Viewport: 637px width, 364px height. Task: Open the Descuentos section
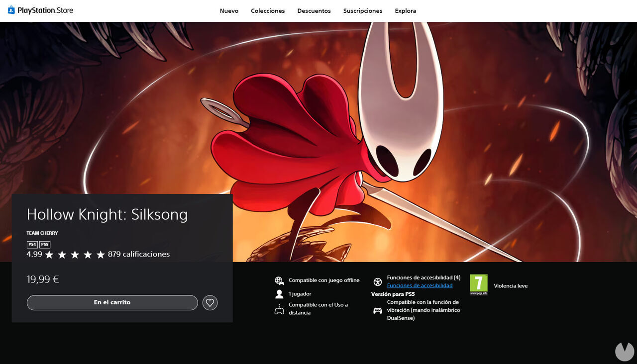click(x=314, y=10)
